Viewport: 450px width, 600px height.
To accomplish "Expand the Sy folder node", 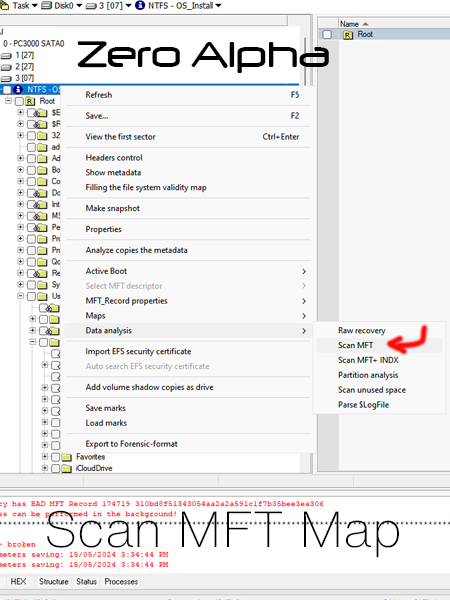I will point(21,285).
